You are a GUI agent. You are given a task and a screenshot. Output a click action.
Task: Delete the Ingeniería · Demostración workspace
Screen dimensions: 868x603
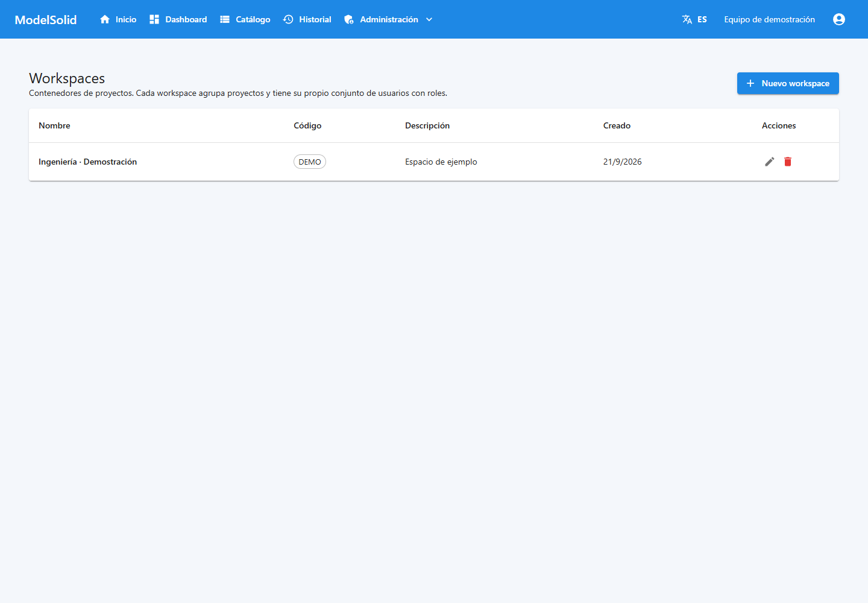(x=788, y=162)
